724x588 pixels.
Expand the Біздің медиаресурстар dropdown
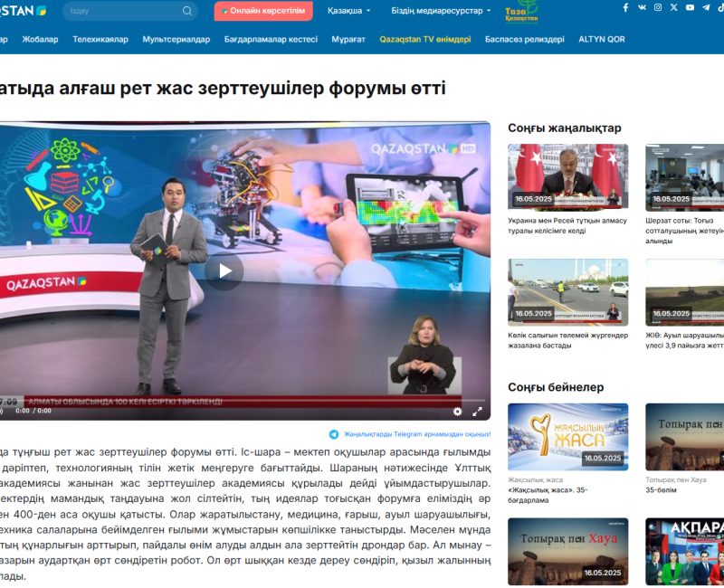click(x=441, y=11)
